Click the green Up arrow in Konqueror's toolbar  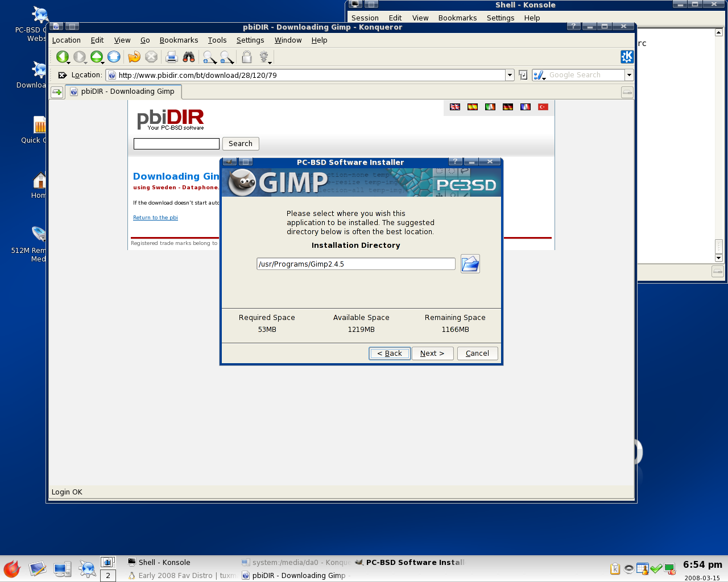[x=97, y=57]
